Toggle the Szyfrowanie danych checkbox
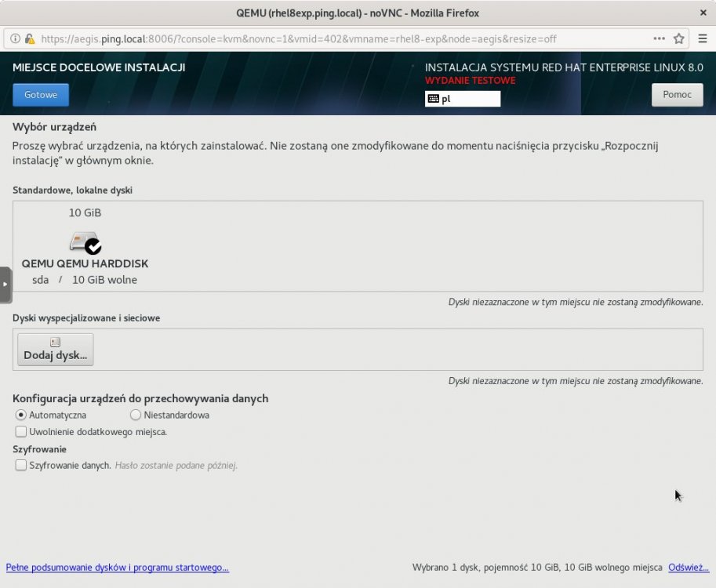Viewport: 716px width, 588px height. [20, 465]
